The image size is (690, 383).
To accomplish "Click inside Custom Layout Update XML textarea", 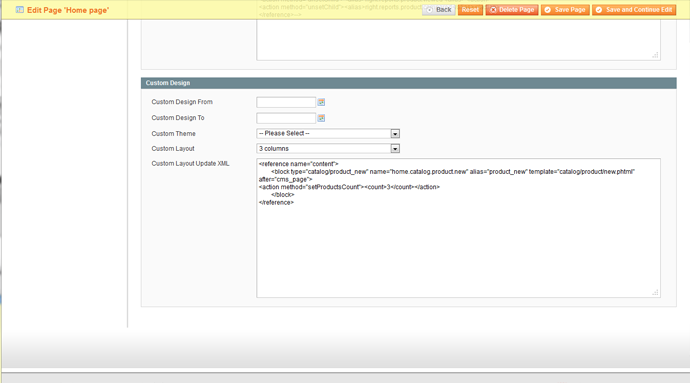I will pyautogui.click(x=458, y=228).
